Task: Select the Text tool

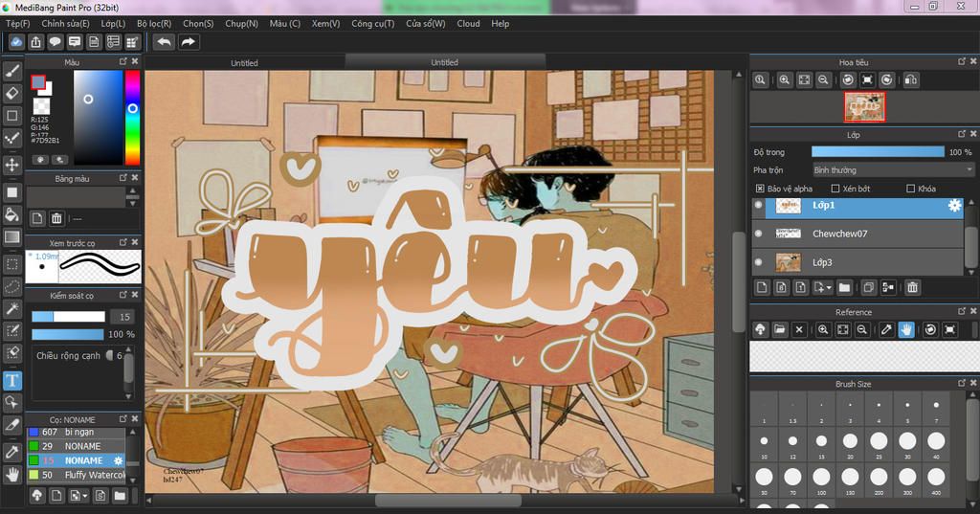Action: click(x=11, y=380)
